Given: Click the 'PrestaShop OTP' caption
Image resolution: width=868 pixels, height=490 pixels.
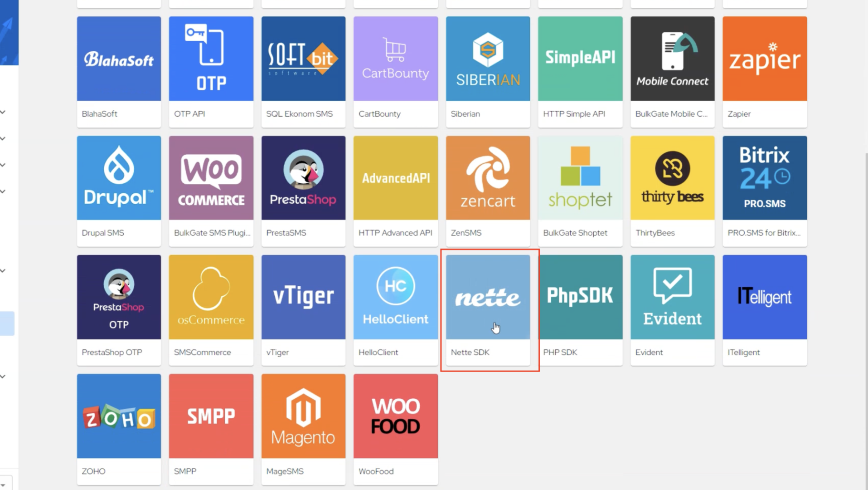Looking at the screenshot, I should click(x=112, y=352).
